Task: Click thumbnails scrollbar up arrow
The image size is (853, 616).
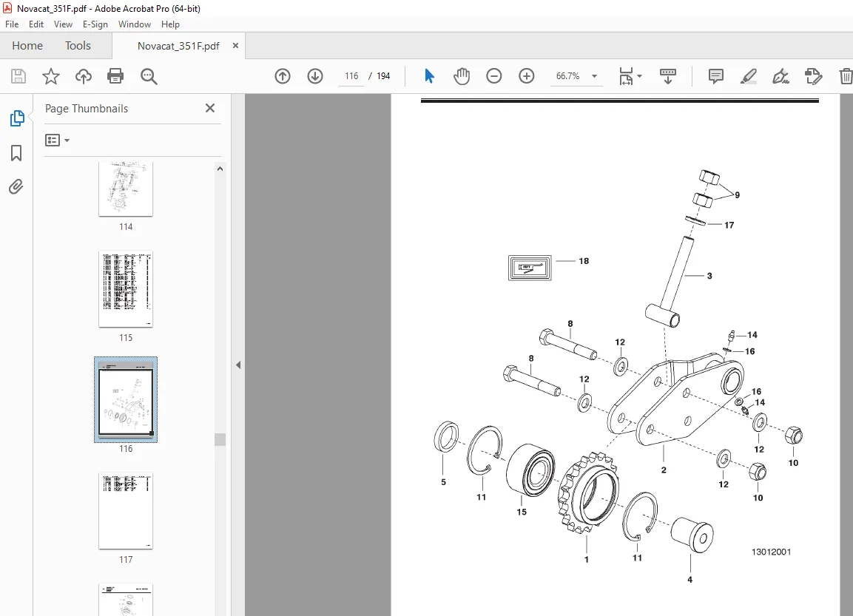Action: click(220, 169)
